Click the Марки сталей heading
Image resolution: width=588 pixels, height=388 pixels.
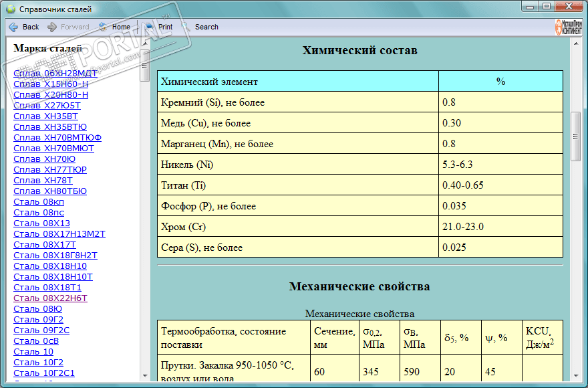click(x=47, y=48)
